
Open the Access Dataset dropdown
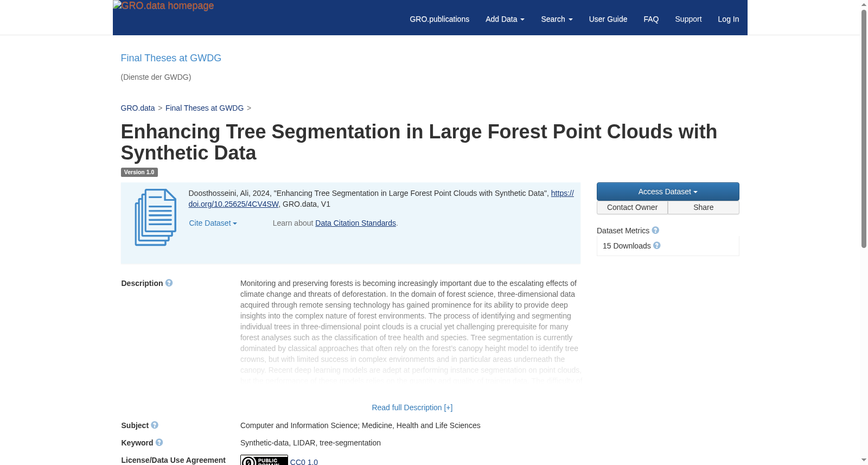[x=668, y=192]
